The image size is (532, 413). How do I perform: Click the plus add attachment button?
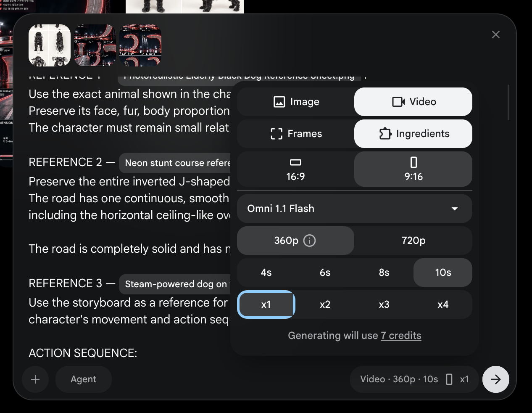click(x=35, y=379)
